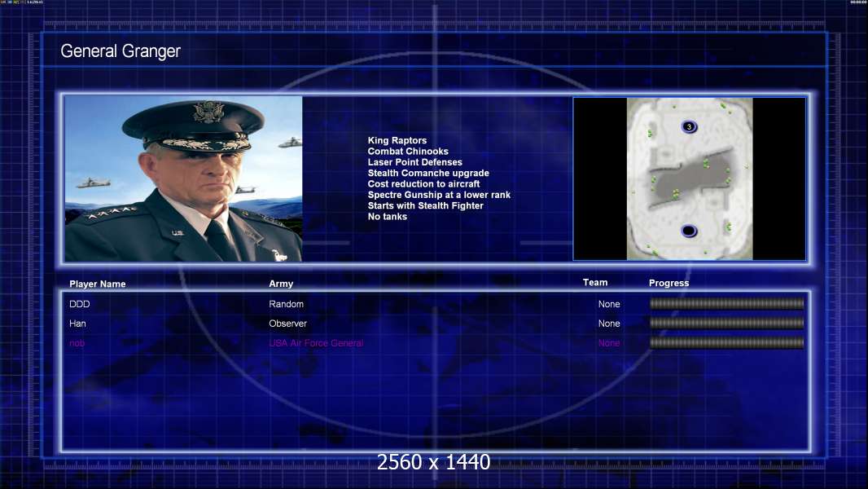Click General Granger's portrait image

(x=183, y=178)
